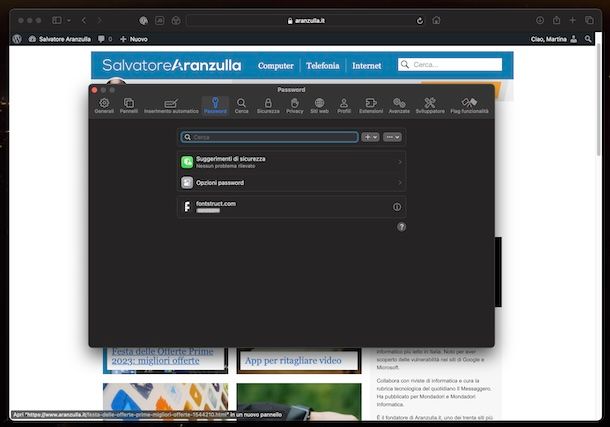The image size is (610, 427).
Task: Open the Avanzate preferences tab
Action: pos(399,106)
